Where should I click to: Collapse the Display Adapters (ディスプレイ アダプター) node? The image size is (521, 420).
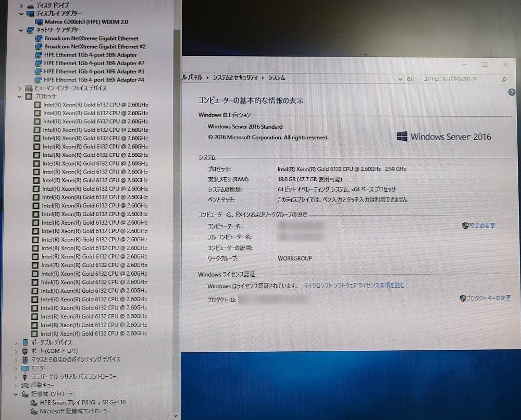click(21, 14)
